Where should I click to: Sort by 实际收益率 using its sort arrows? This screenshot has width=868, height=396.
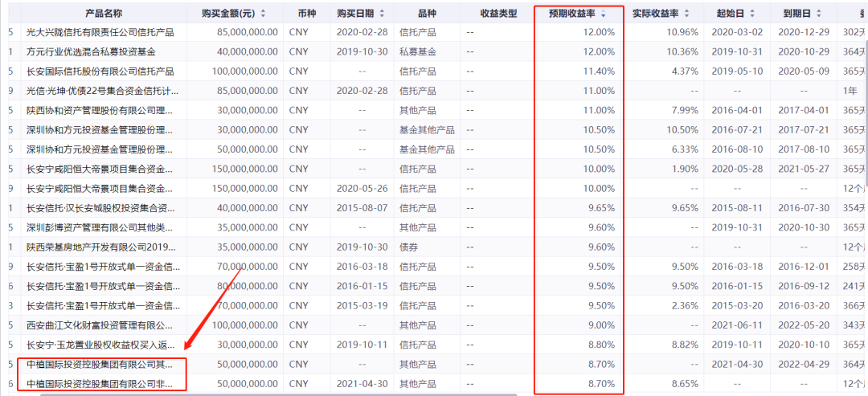pos(686,14)
